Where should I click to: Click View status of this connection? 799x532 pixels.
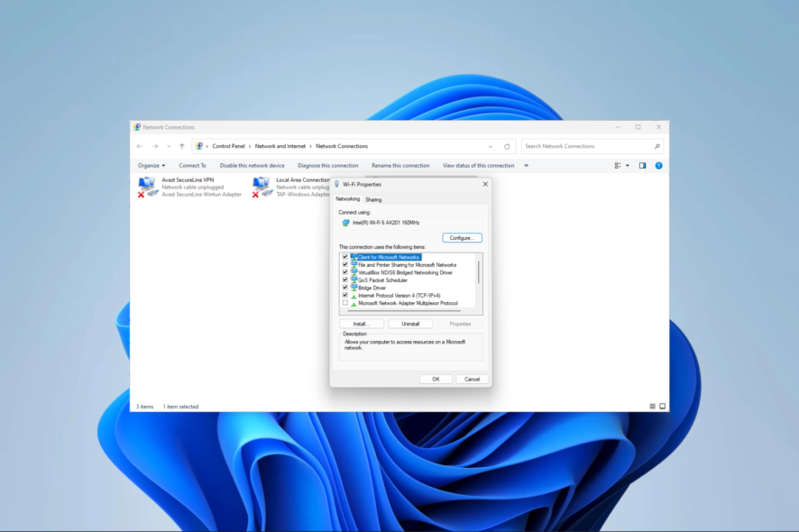(x=479, y=166)
